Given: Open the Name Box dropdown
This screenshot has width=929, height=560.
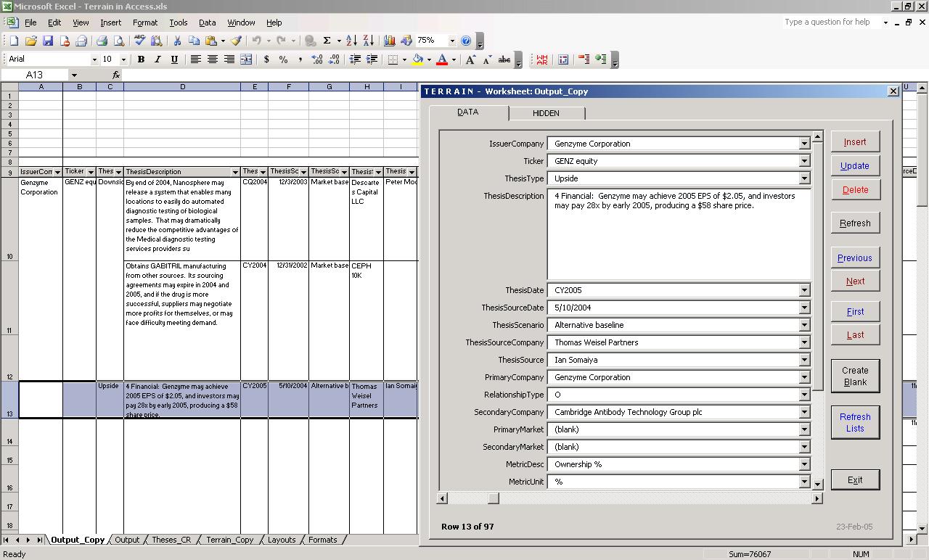Looking at the screenshot, I should click(73, 75).
